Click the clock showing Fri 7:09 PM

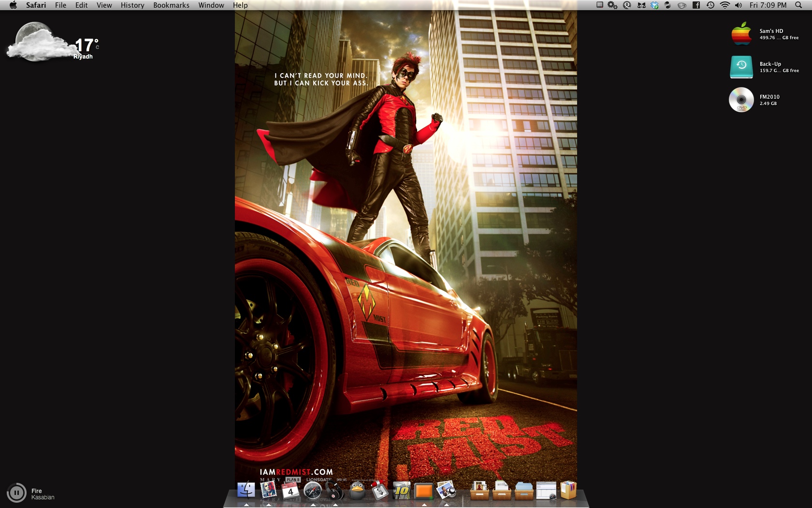[x=768, y=5]
